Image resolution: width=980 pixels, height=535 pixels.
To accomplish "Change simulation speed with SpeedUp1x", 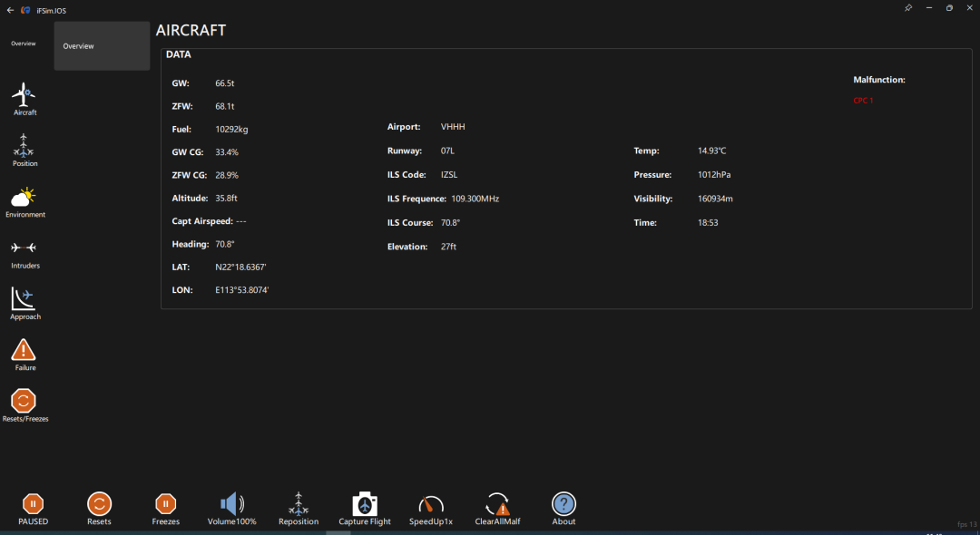I will pos(431,505).
